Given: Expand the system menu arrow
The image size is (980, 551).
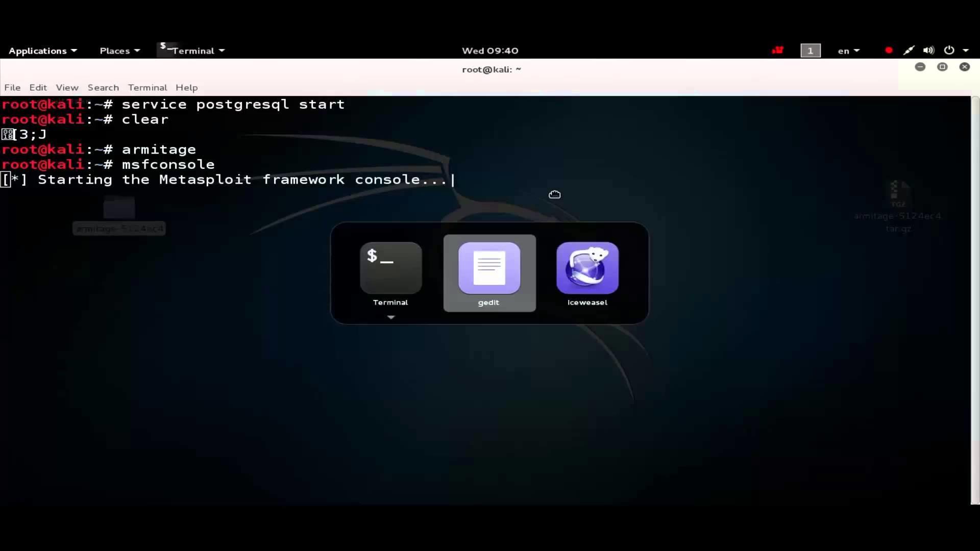Looking at the screenshot, I should 966,51.
